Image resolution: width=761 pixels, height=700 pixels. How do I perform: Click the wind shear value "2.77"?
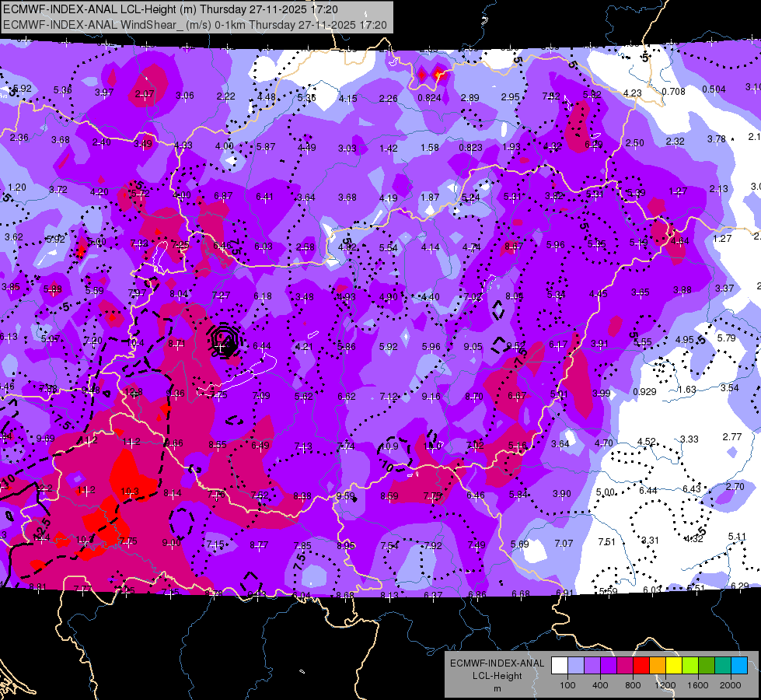[732, 436]
